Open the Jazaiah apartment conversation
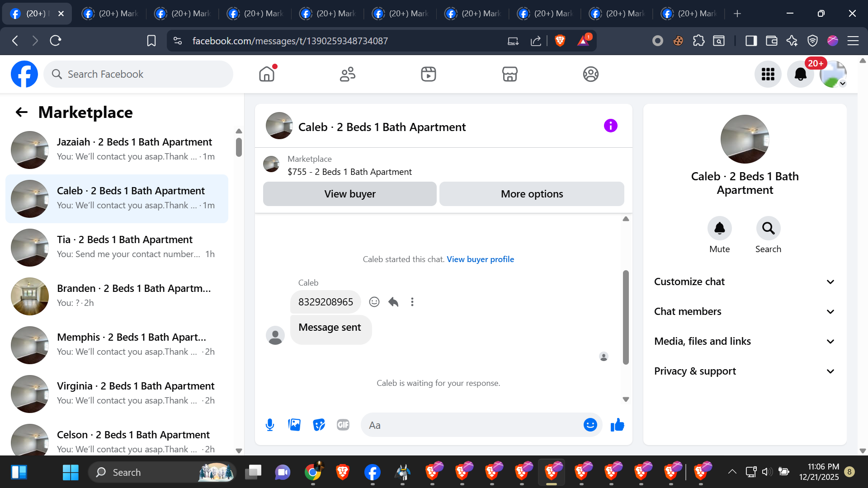The image size is (868, 488). pos(117,150)
